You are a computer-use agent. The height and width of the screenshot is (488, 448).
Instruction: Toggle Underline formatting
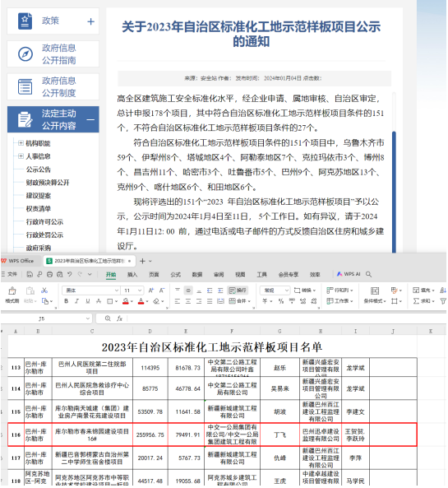(x=88, y=301)
